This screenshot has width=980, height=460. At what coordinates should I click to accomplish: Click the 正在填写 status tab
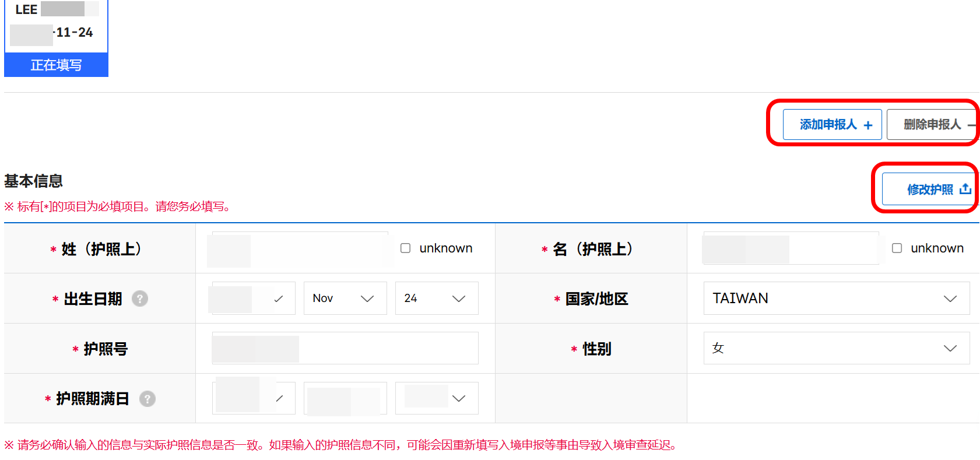pyautogui.click(x=56, y=65)
